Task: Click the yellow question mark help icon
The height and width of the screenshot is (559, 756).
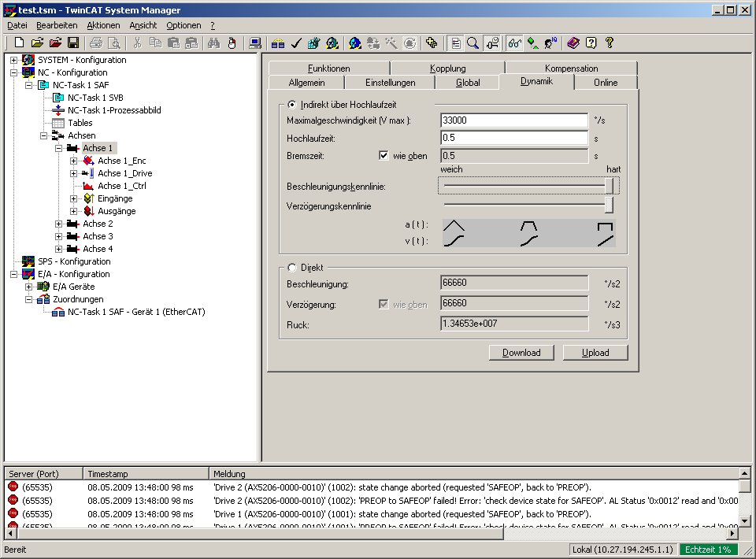Action: click(x=610, y=43)
